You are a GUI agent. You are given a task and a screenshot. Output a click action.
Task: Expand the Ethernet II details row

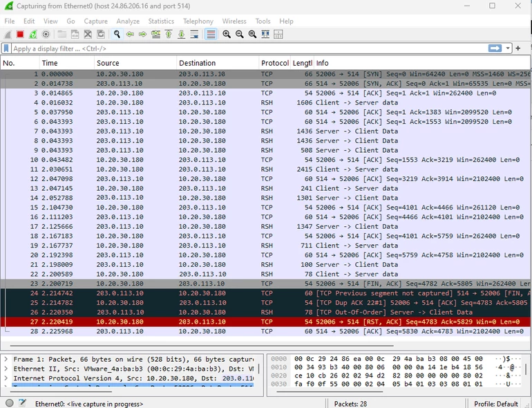pyautogui.click(x=6, y=369)
